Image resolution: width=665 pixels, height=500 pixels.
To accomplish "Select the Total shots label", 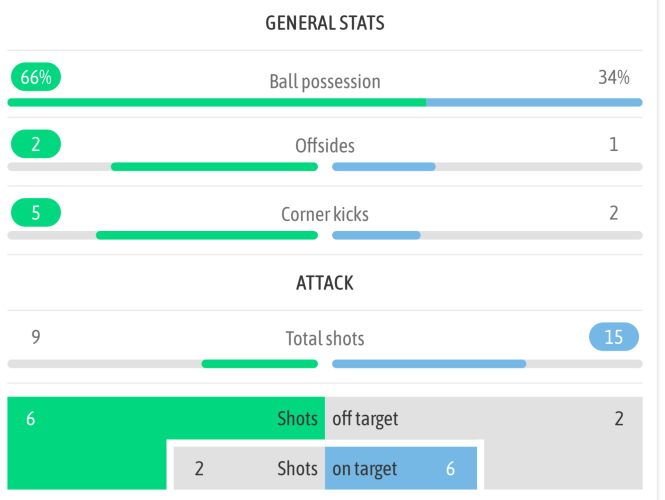I will pos(324,339).
